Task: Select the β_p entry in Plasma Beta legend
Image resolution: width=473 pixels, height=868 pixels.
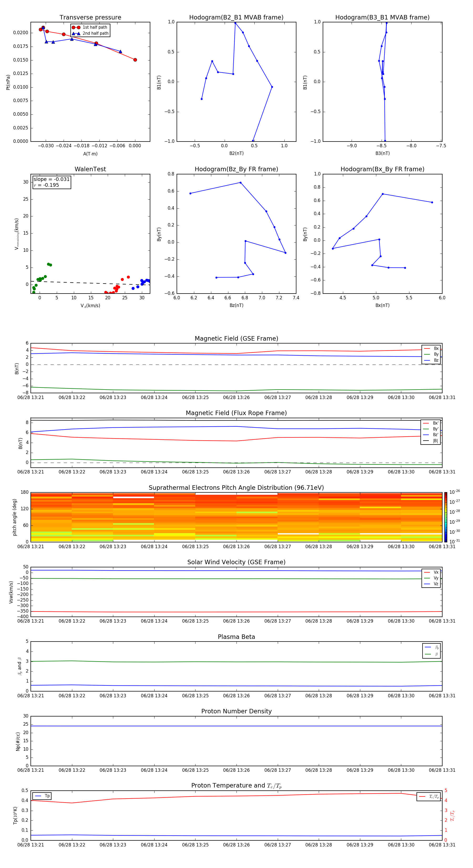Action: pyautogui.click(x=431, y=647)
